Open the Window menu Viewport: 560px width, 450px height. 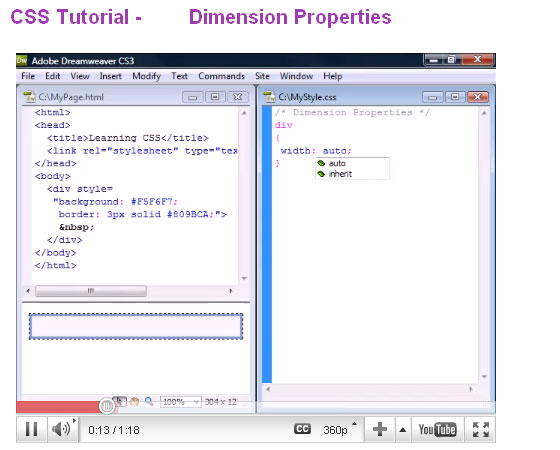(296, 76)
